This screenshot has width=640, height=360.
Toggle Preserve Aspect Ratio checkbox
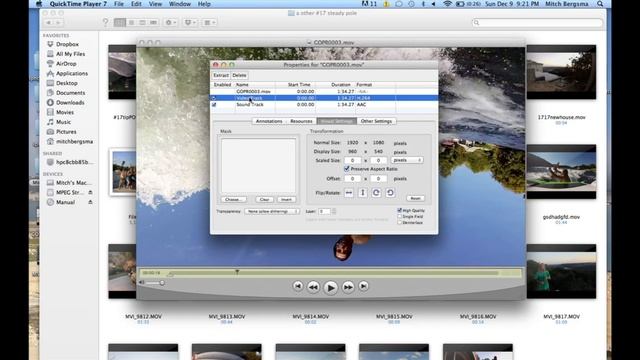click(347, 169)
